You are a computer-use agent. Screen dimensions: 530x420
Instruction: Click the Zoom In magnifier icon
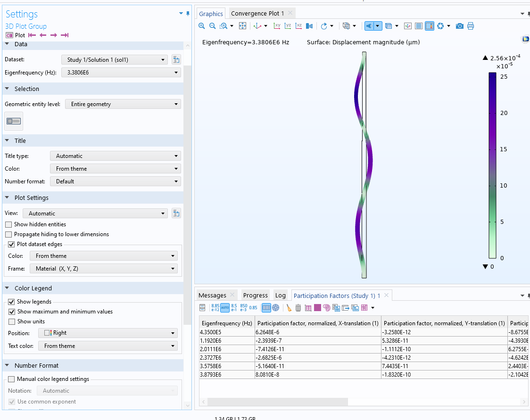[202, 26]
